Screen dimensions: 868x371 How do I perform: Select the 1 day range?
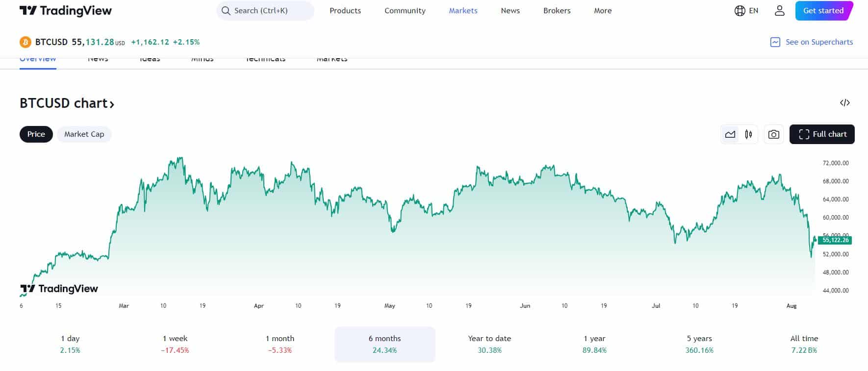[x=70, y=345]
